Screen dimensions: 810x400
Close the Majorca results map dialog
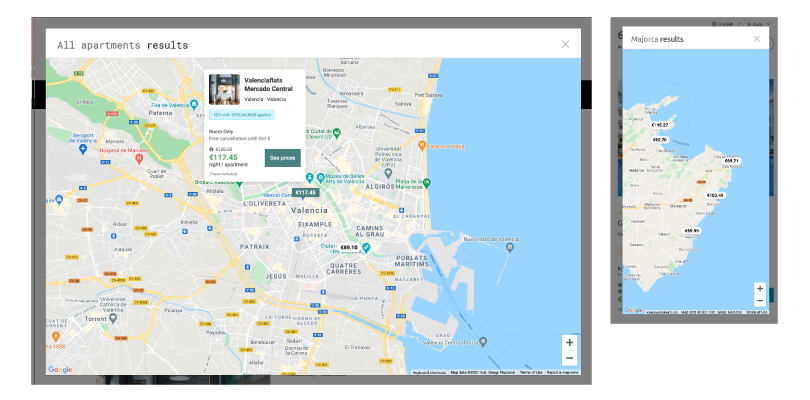(756, 39)
